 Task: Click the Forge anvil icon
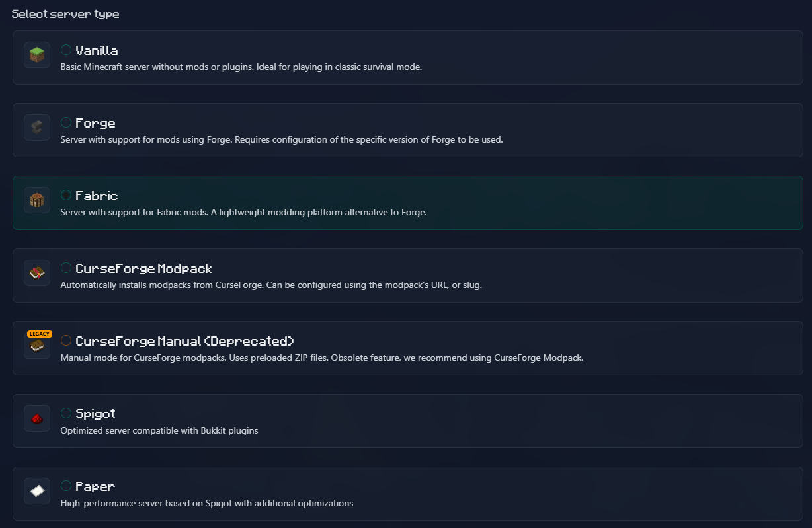point(37,128)
